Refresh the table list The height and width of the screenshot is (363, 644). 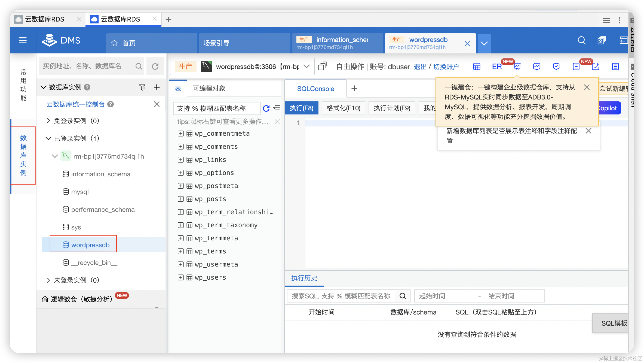click(x=266, y=108)
